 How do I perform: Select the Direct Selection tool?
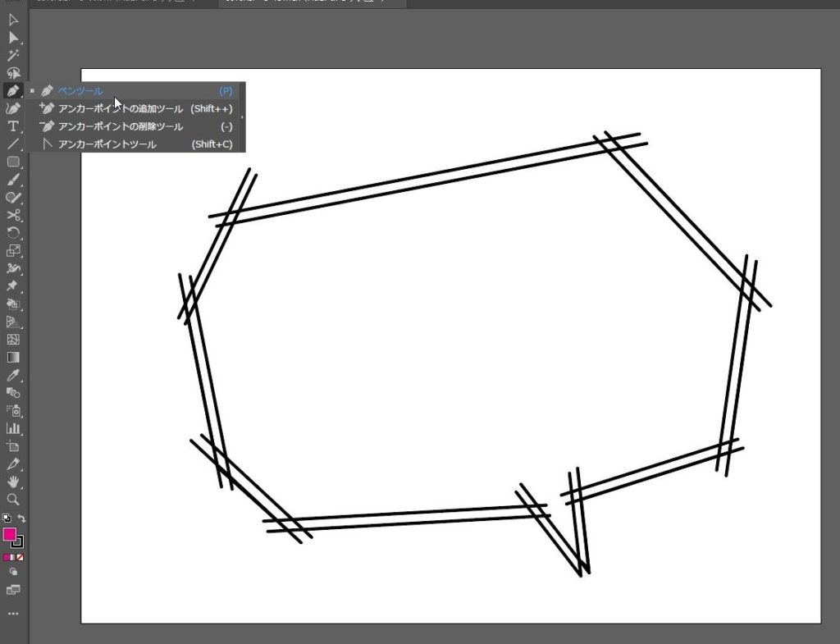tap(13, 38)
